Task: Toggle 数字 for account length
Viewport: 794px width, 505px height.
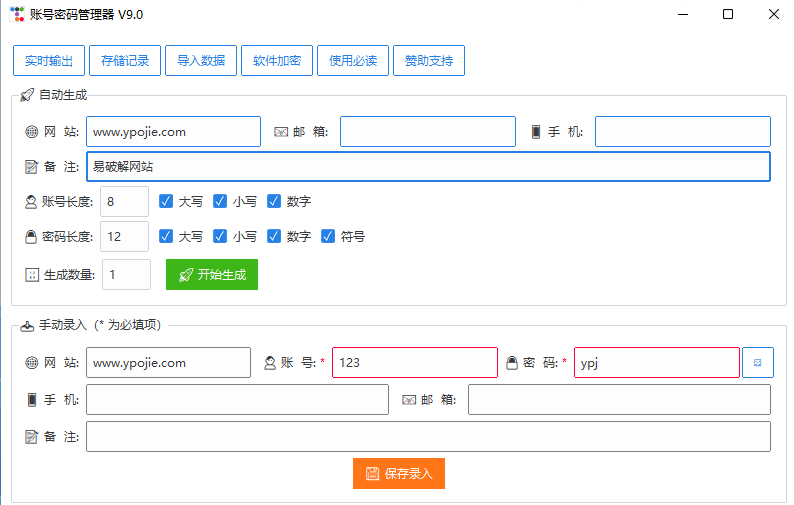Action: (x=274, y=201)
